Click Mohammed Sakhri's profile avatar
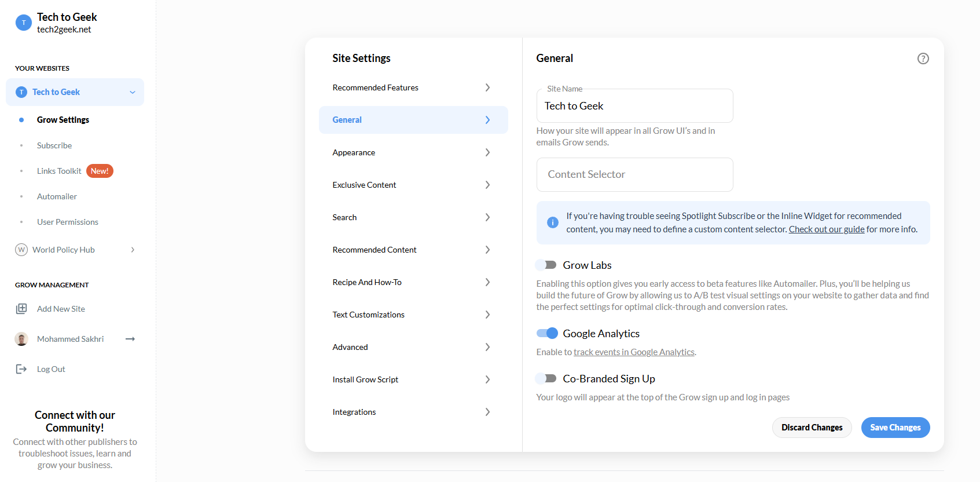The height and width of the screenshot is (482, 980). (x=21, y=339)
